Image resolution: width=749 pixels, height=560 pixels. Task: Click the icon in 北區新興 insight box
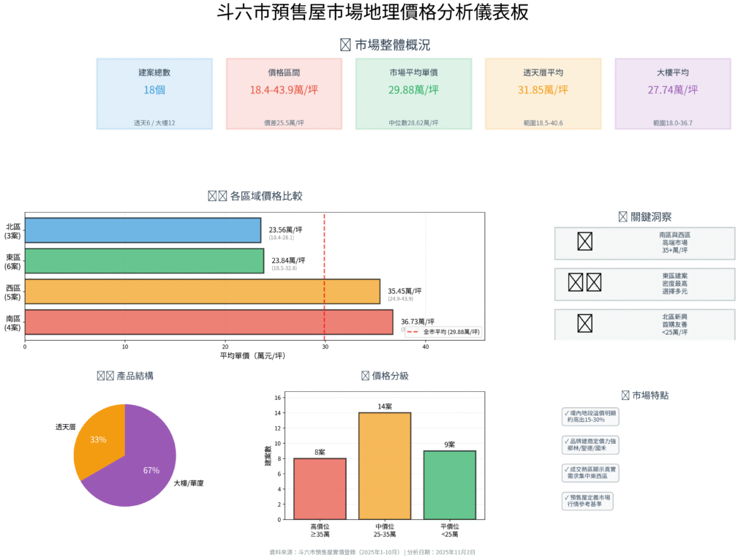pos(584,323)
